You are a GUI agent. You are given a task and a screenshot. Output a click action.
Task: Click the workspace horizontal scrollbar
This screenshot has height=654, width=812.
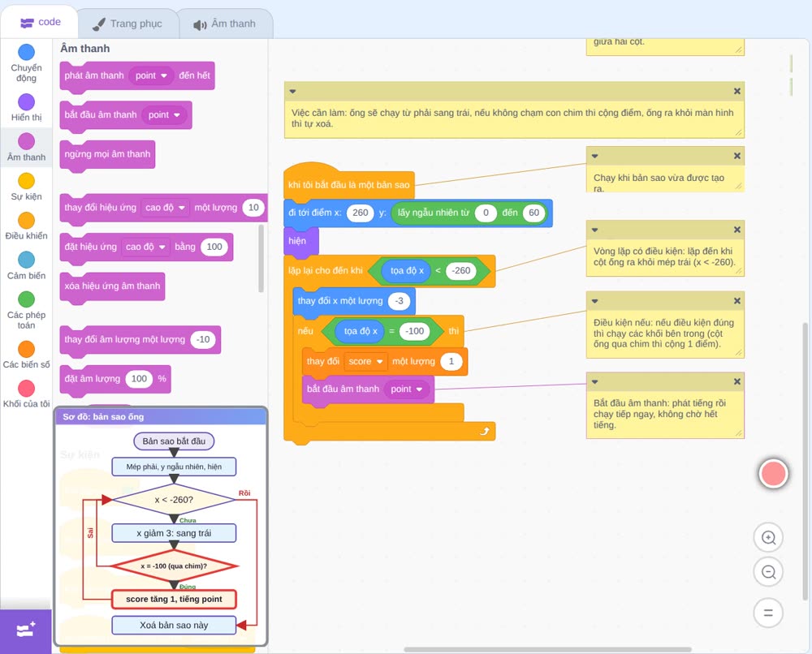548,649
